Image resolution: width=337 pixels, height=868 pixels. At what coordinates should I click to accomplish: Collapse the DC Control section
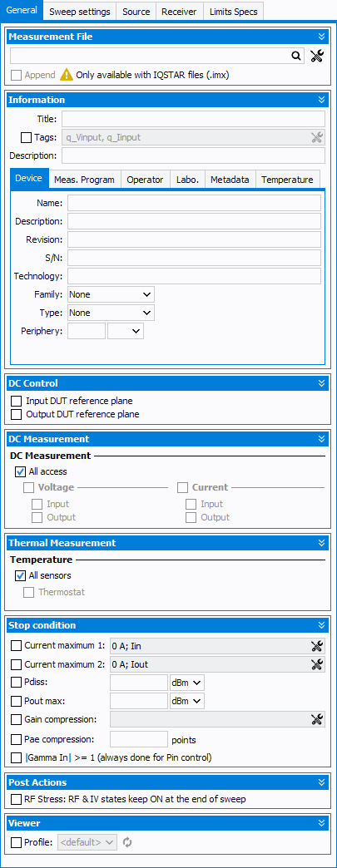(x=321, y=383)
